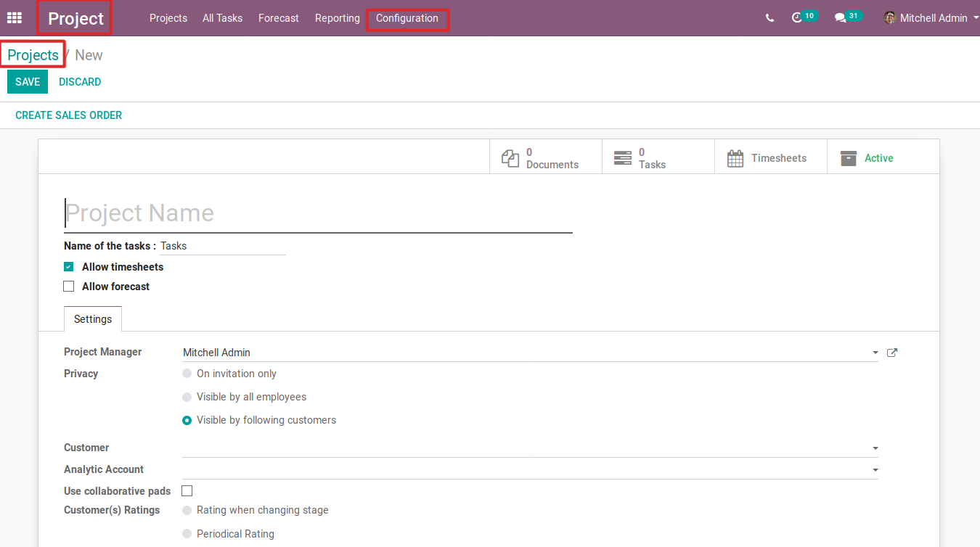Image resolution: width=980 pixels, height=547 pixels.
Task: Uncheck Allow timesheets checkbox
Action: coord(69,267)
